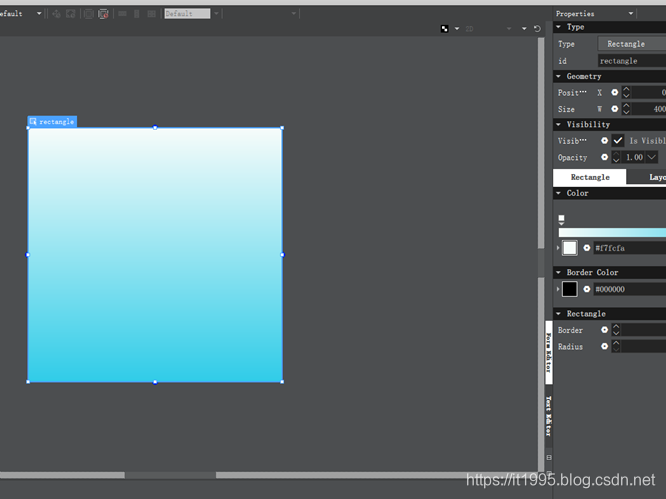Image resolution: width=666 pixels, height=499 pixels.
Task: Toggle the Is Visible checkbox
Action: 618,140
